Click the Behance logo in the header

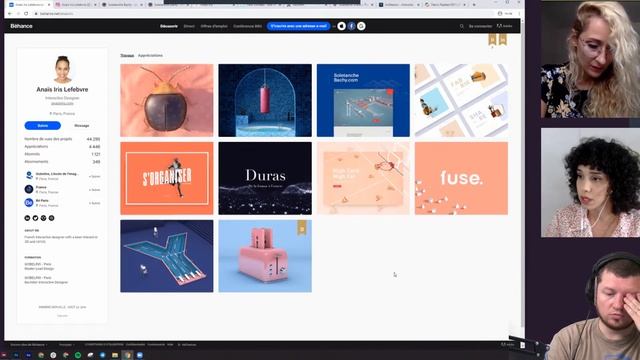[x=21, y=26]
